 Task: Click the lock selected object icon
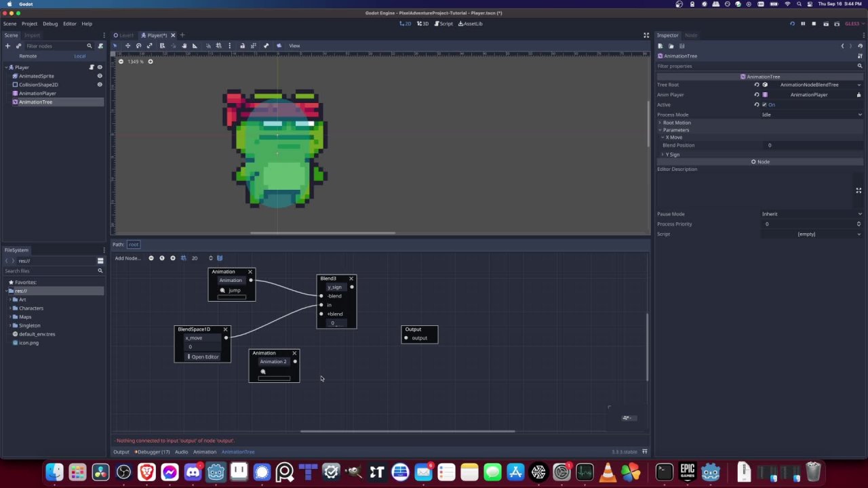coord(242,45)
